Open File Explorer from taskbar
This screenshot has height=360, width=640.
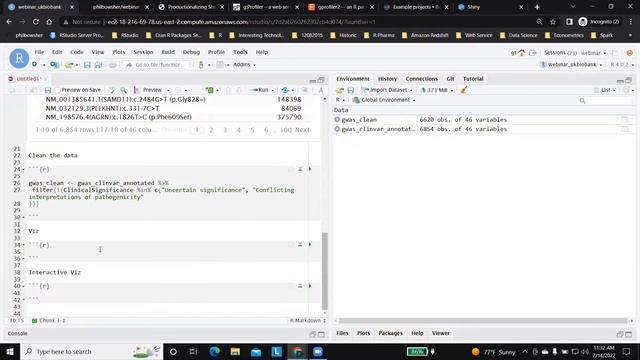pyautogui.click(x=235, y=351)
